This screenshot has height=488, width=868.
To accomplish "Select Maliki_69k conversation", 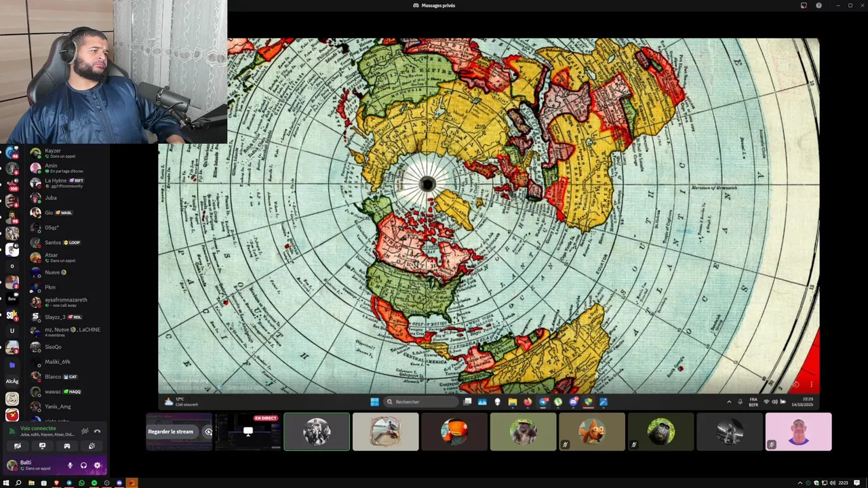I will point(66,362).
